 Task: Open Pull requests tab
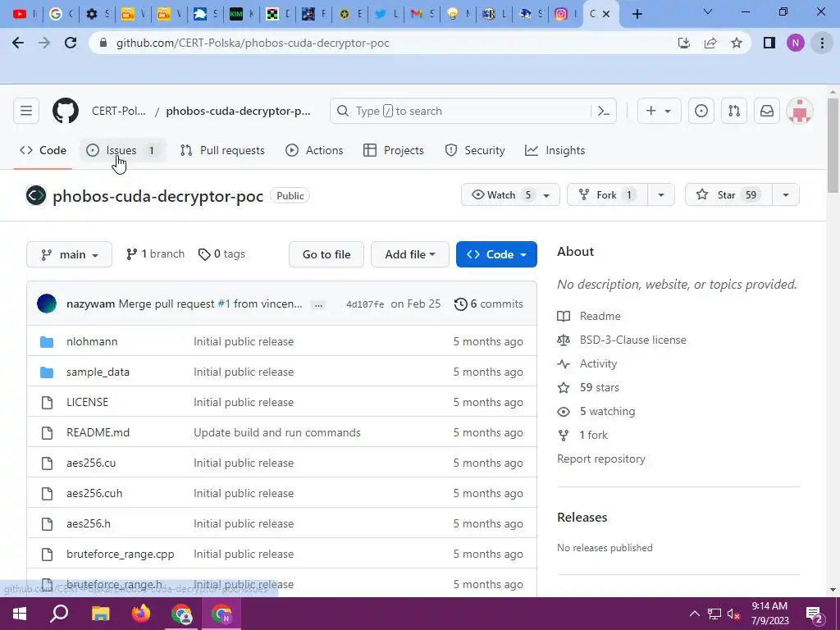tap(222, 151)
